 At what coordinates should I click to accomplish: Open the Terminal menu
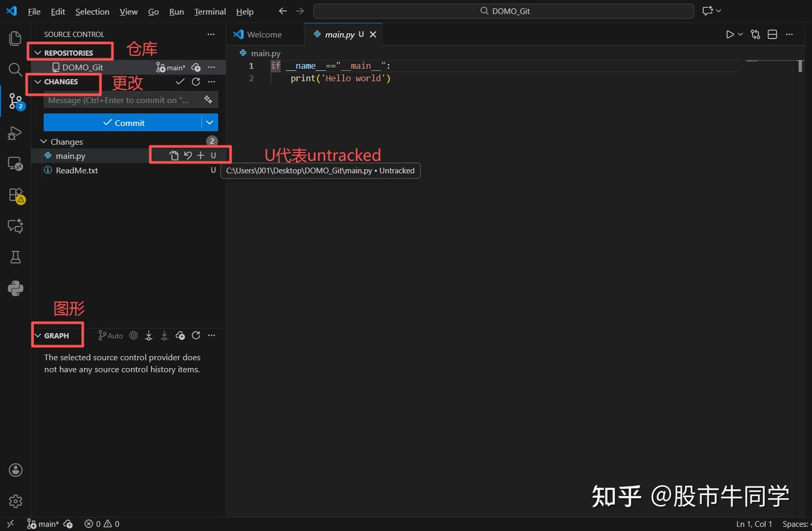tap(209, 11)
